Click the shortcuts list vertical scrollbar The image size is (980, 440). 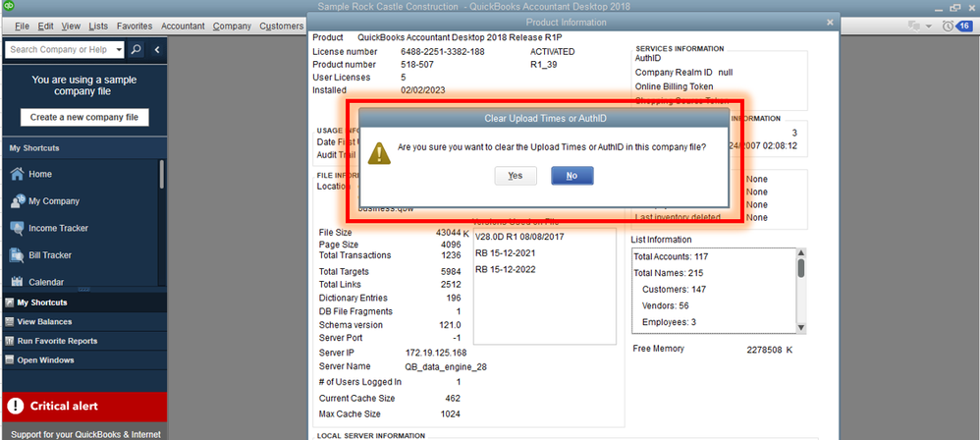[x=162, y=174]
